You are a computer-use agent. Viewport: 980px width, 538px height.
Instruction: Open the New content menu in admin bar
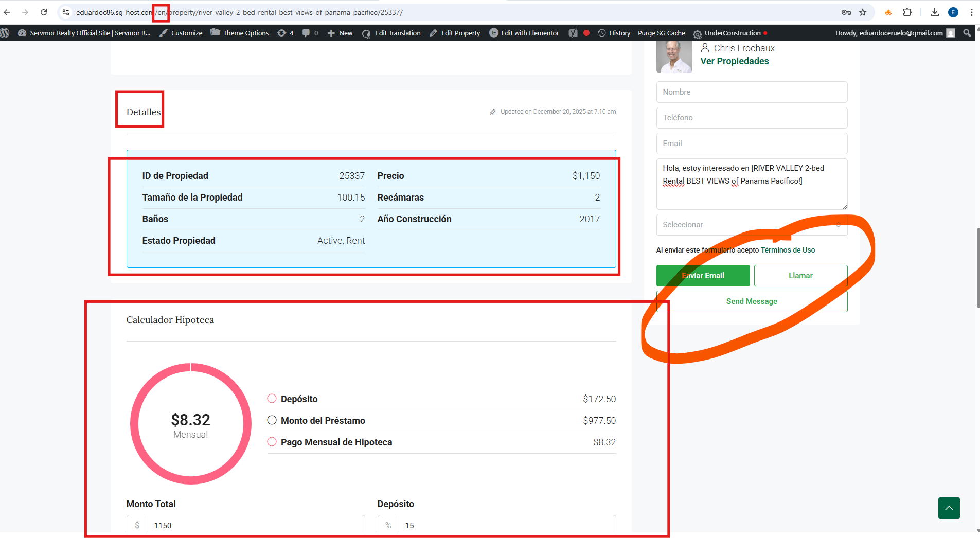(x=341, y=33)
